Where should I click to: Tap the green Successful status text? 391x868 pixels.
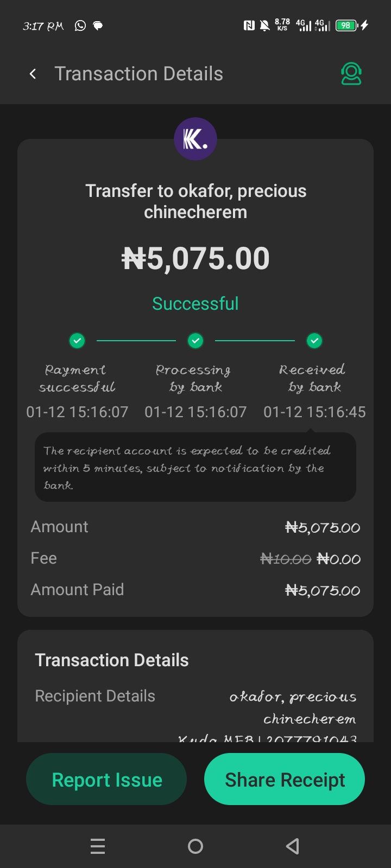click(195, 304)
